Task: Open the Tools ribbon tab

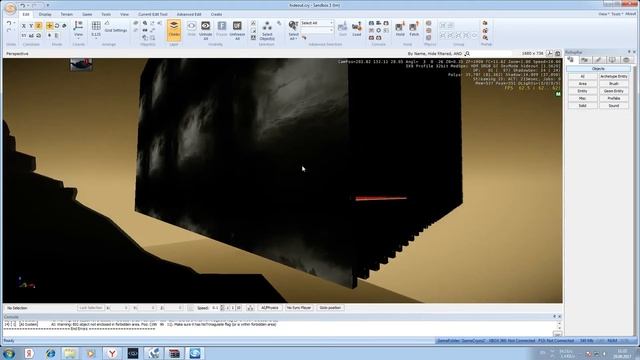Action: [106, 14]
